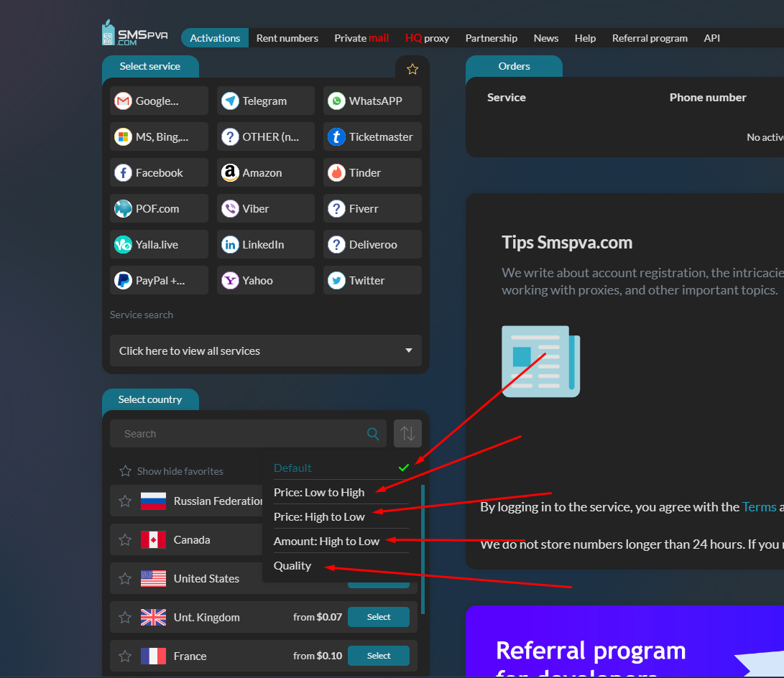
Task: Click the Select country tab header
Action: click(x=150, y=400)
